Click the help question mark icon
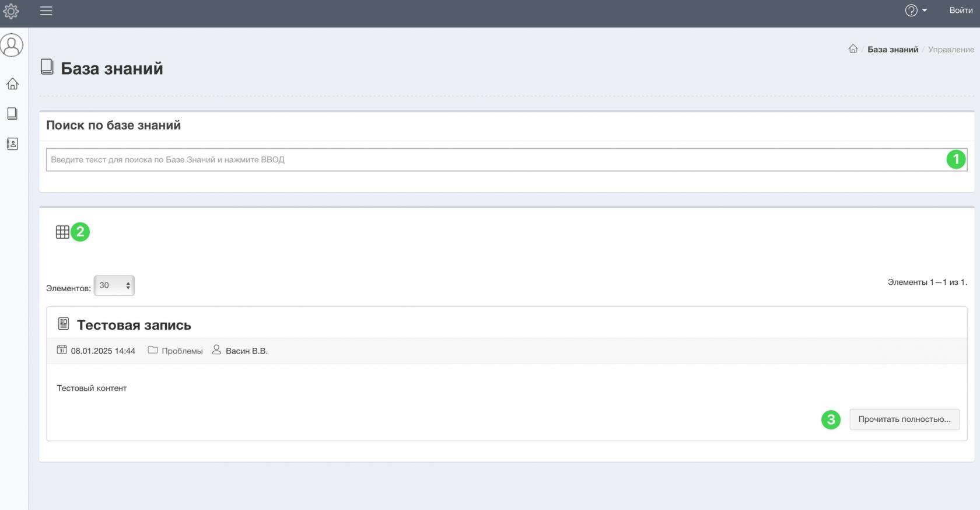This screenshot has height=510, width=980. tap(911, 11)
